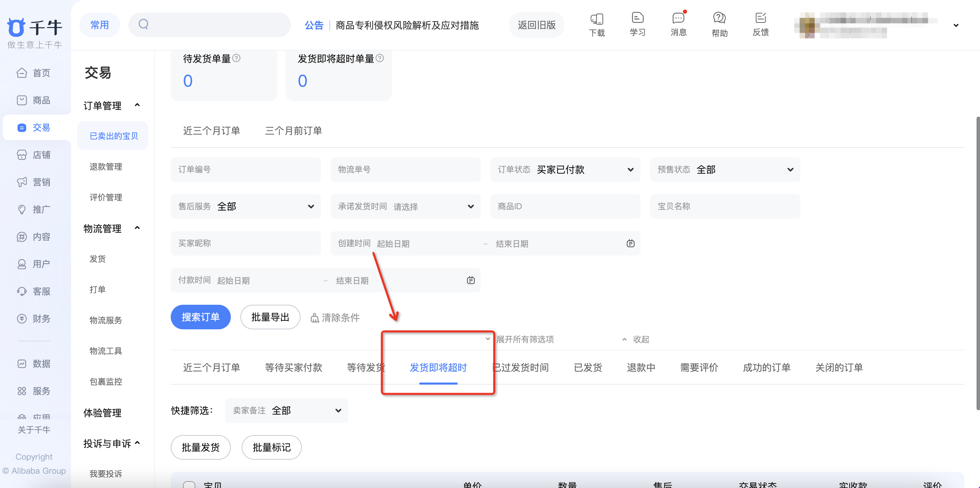The height and width of the screenshot is (488, 980).
Task: Click the 搜索订单 button
Action: [200, 317]
